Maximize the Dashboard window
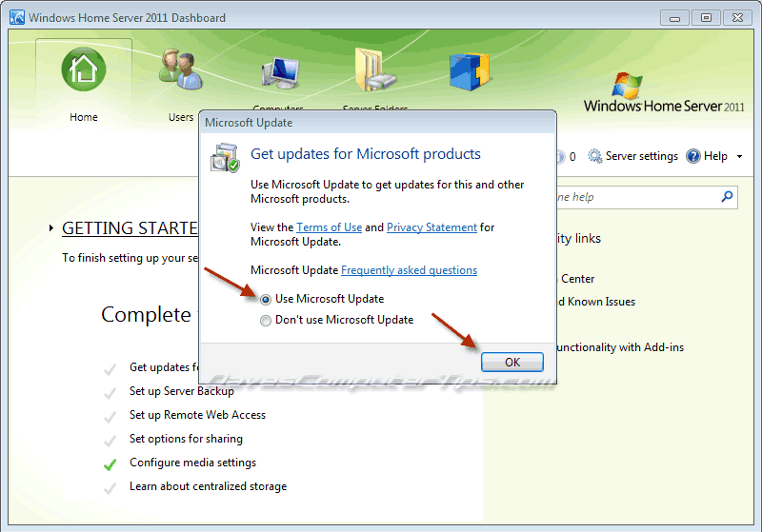Viewport: 762px width, 532px height. [x=706, y=18]
